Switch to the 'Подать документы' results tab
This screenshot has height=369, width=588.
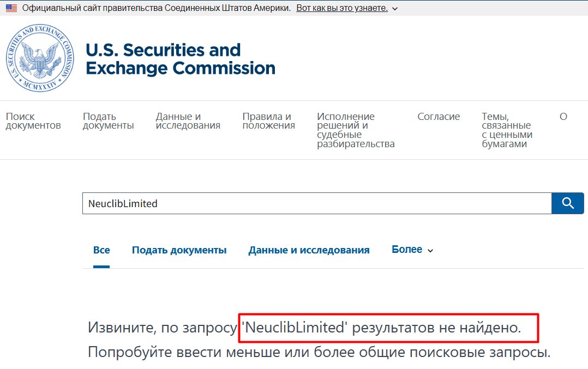click(x=179, y=250)
